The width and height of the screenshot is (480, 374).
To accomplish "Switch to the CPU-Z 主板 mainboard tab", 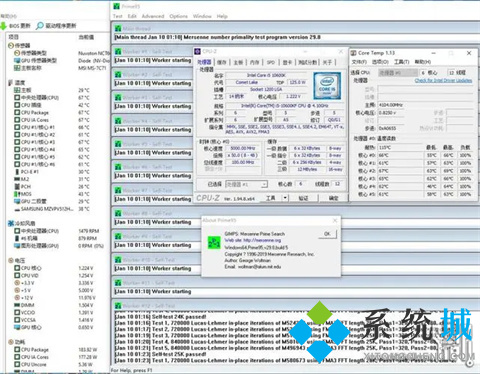I will click(x=238, y=62).
